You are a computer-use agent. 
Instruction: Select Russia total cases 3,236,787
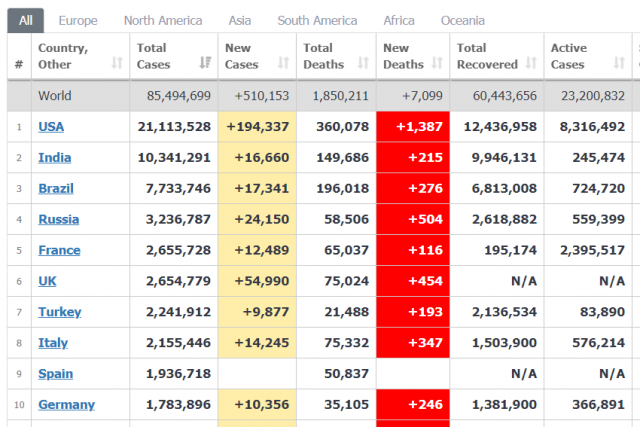pyautogui.click(x=178, y=219)
